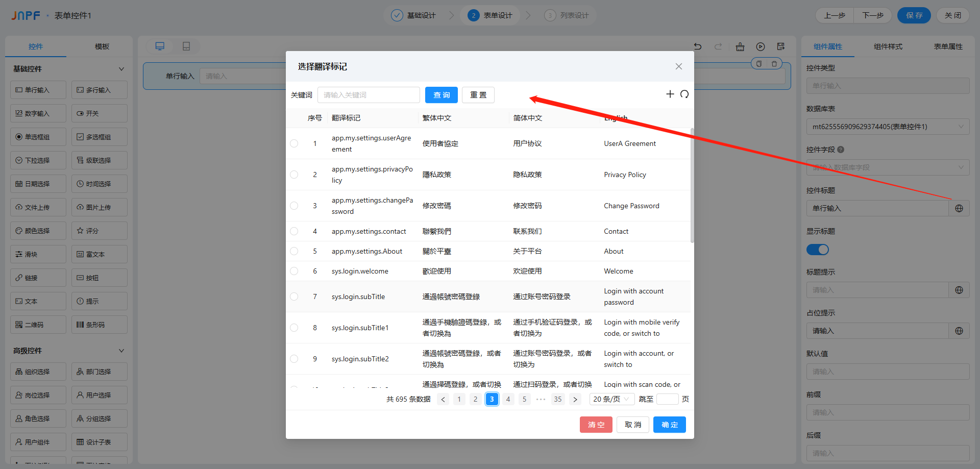Add the 组织选择 control

coord(38,372)
